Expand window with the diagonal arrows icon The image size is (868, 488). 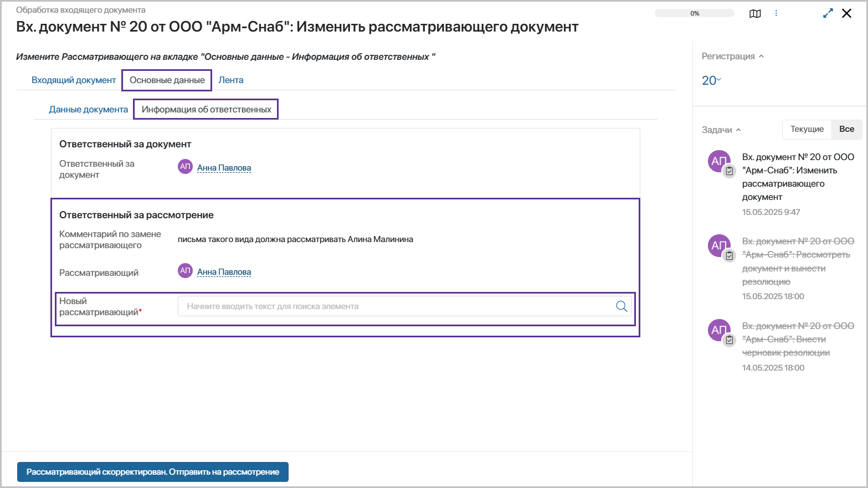pyautogui.click(x=828, y=13)
